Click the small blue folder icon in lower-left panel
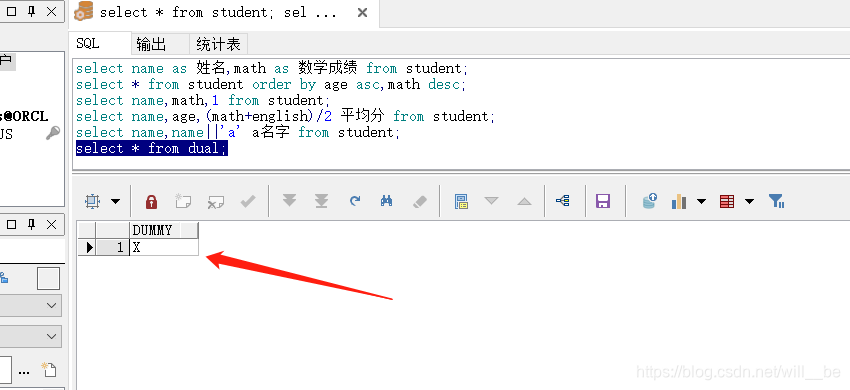The image size is (850, 390). [4, 278]
